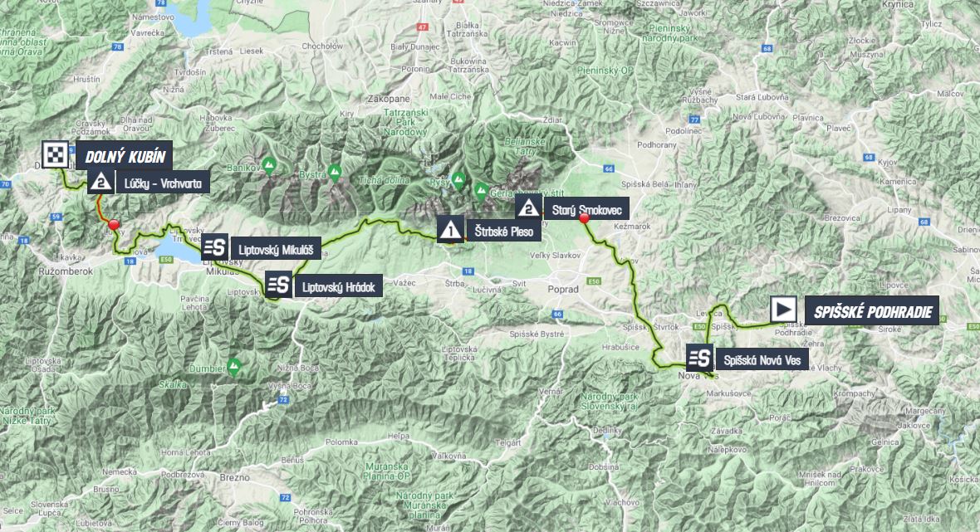Click the Spišská Nová Ves label

pyautogui.click(x=762, y=360)
